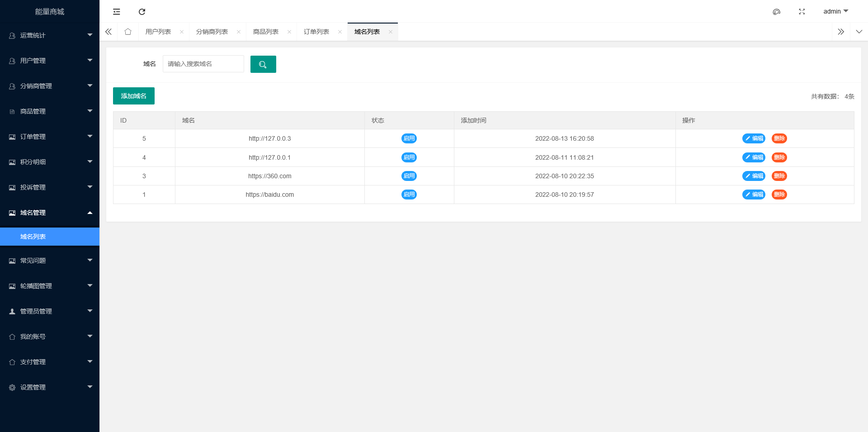
Task: Expand the 我的账号 sidebar menu
Action: (x=50, y=337)
